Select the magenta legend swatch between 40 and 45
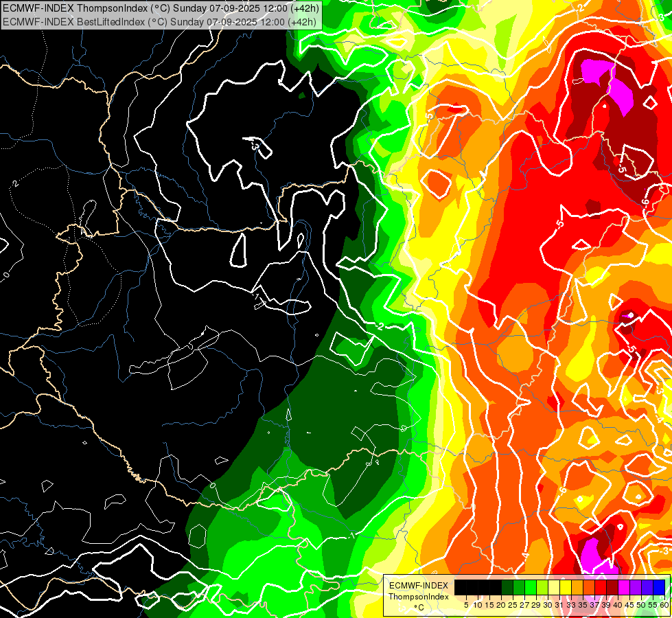Image resolution: width=672 pixels, height=618 pixels. [623, 587]
